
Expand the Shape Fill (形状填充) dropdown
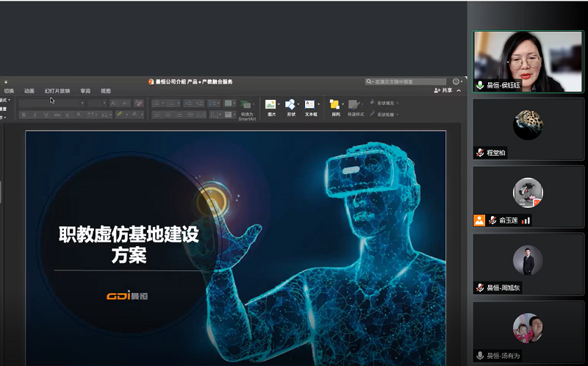[397, 104]
